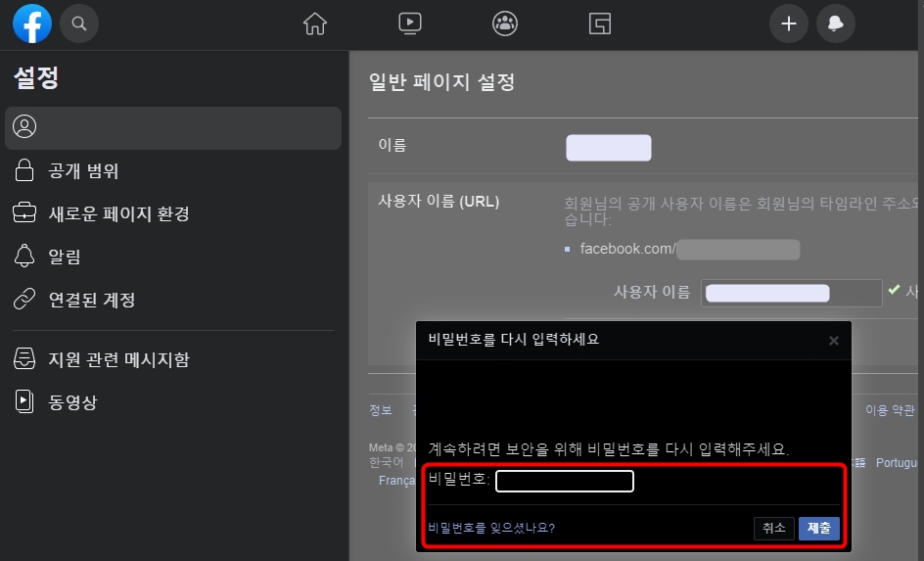Open the Watch video icon
This screenshot has height=561, width=924.
click(409, 23)
